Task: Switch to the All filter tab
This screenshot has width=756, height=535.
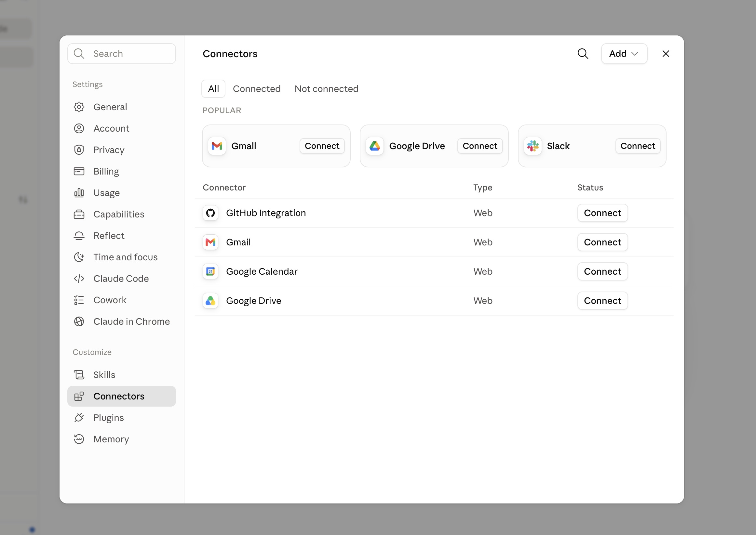Action: coord(213,89)
